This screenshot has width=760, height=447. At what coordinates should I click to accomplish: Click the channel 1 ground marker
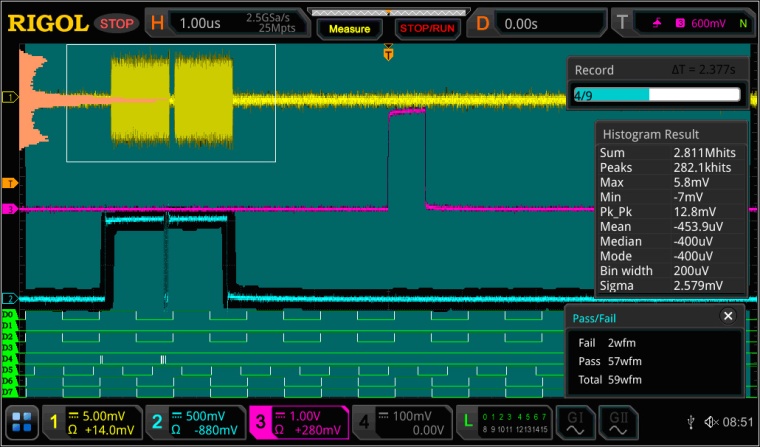pyautogui.click(x=9, y=97)
